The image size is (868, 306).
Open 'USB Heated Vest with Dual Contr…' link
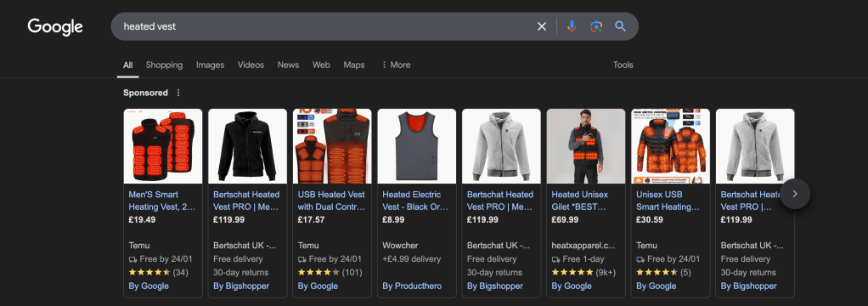331,201
